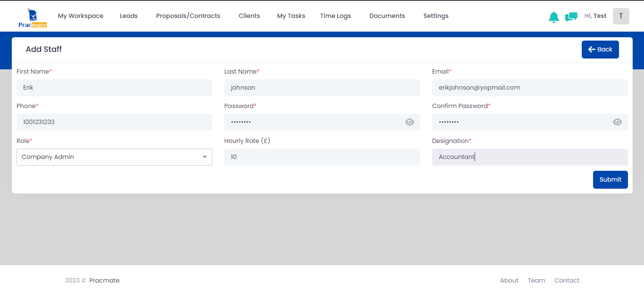
Task: Focus the Phone number field
Action: 114,122
